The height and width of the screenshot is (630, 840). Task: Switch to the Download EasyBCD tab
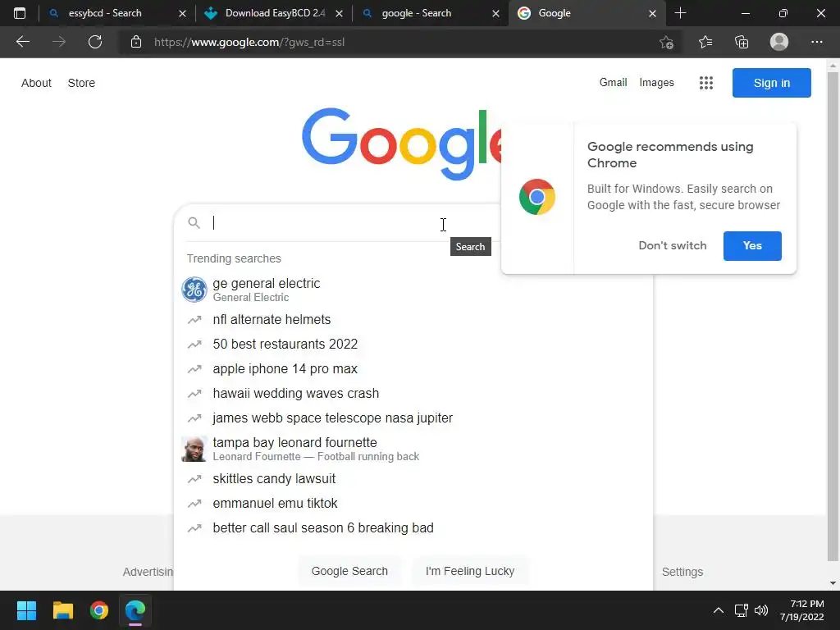click(274, 13)
